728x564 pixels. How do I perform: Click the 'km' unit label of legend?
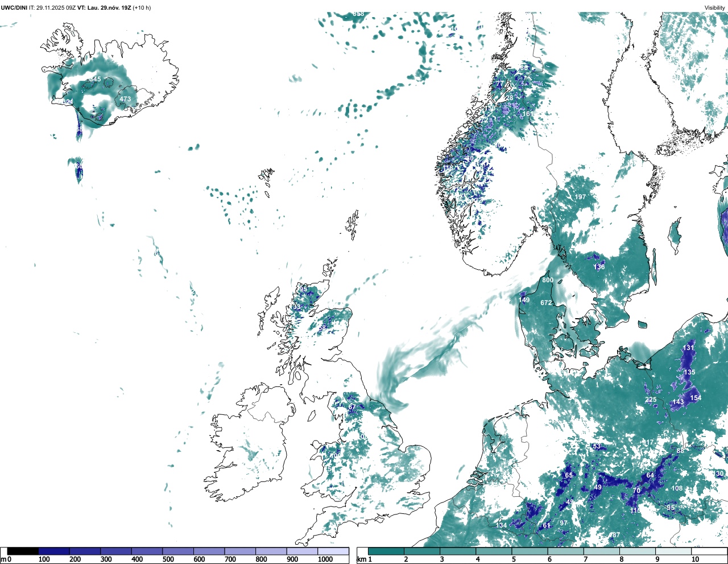[361, 559]
